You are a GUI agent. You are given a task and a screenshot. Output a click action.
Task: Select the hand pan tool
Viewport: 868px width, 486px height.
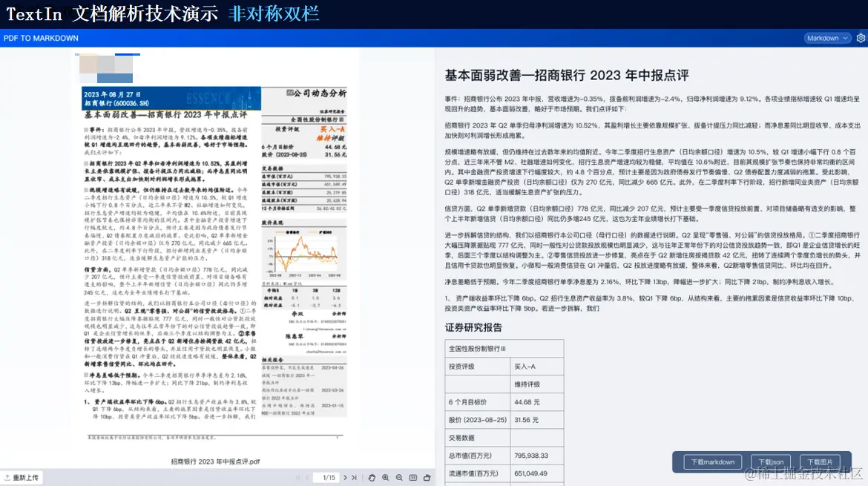coord(372,477)
